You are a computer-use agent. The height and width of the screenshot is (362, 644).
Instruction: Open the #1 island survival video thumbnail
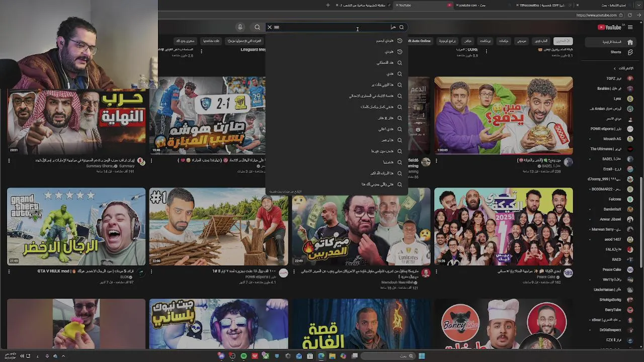pos(218,226)
